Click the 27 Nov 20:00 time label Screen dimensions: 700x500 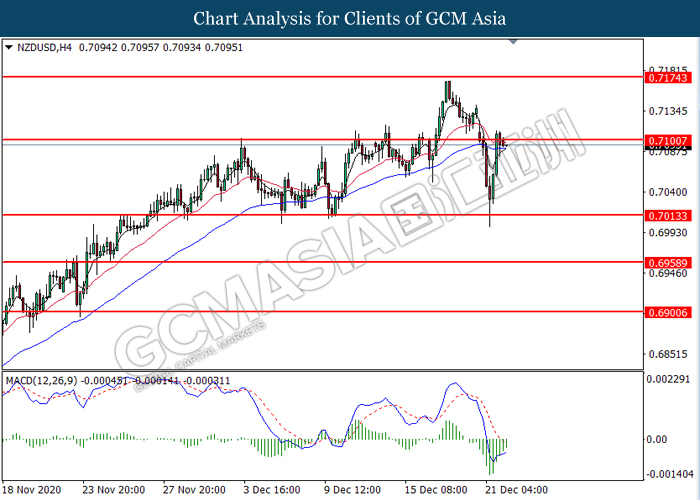[x=194, y=490]
